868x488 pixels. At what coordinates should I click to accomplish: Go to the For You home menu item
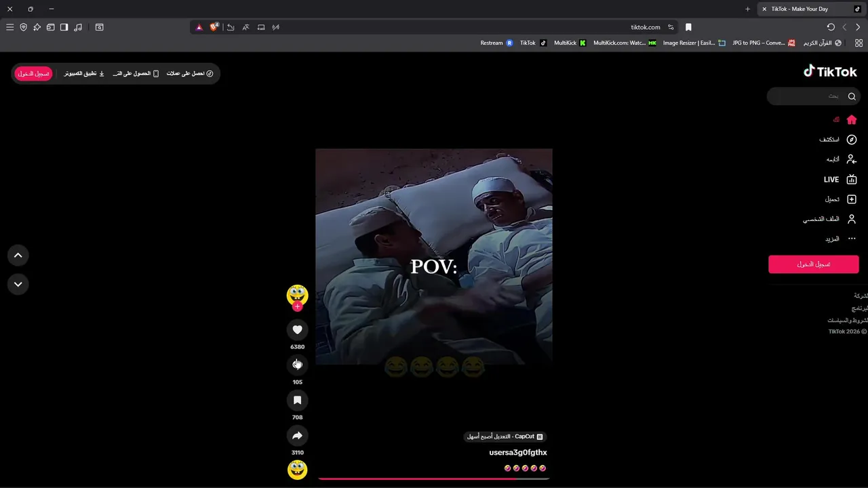845,119
